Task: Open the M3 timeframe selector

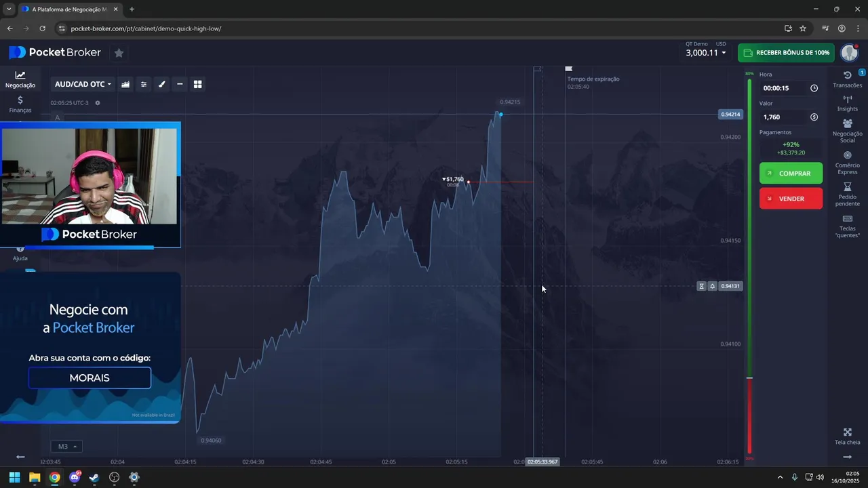Action: point(66,447)
